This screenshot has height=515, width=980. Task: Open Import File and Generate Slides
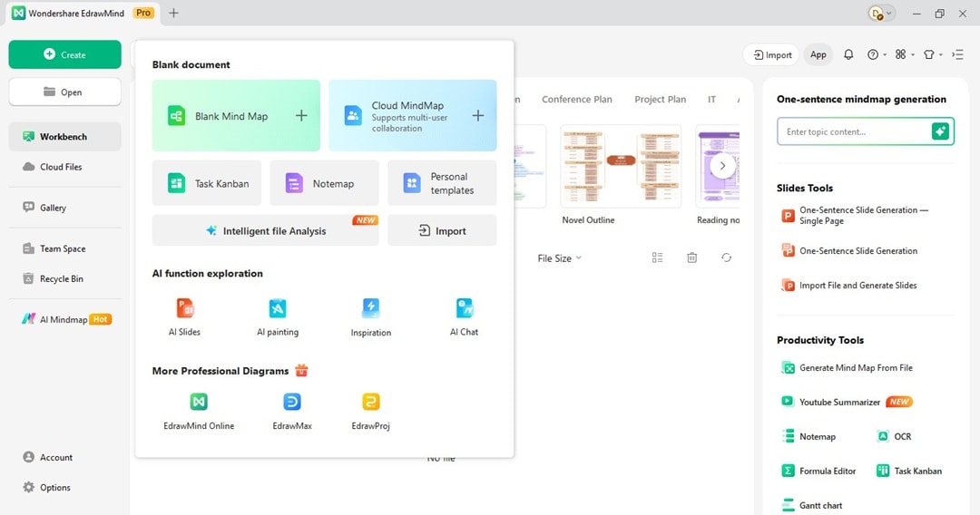click(848, 286)
